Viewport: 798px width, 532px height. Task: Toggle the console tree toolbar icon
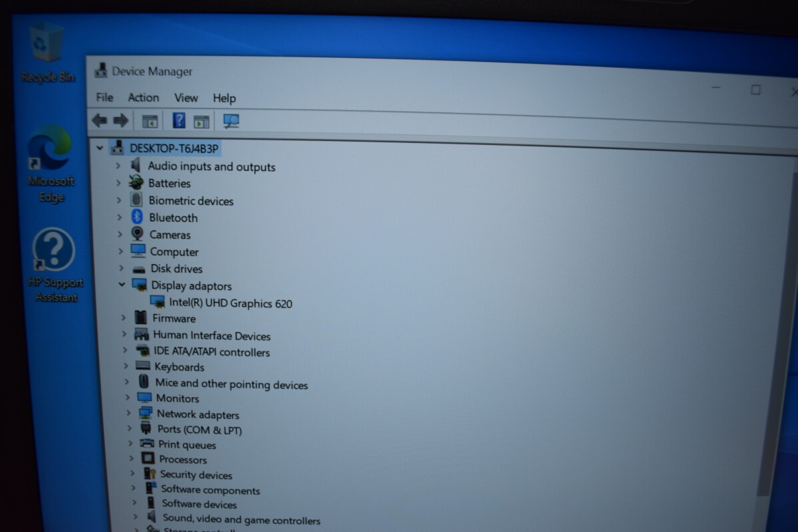(150, 121)
